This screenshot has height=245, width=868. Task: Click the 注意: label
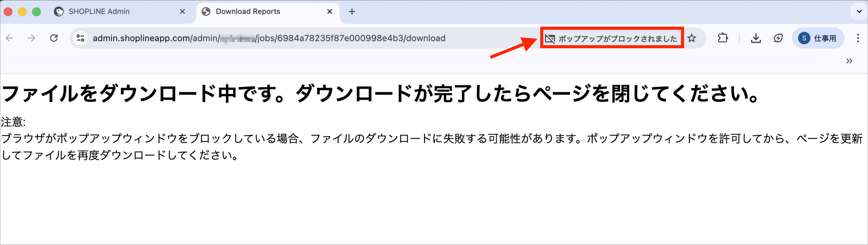tap(13, 122)
